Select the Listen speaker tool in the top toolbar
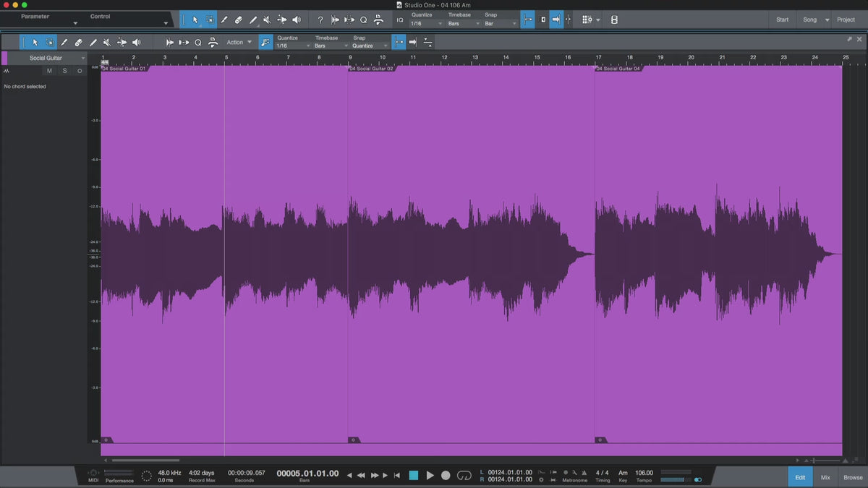The height and width of the screenshot is (488, 868). [x=296, y=20]
